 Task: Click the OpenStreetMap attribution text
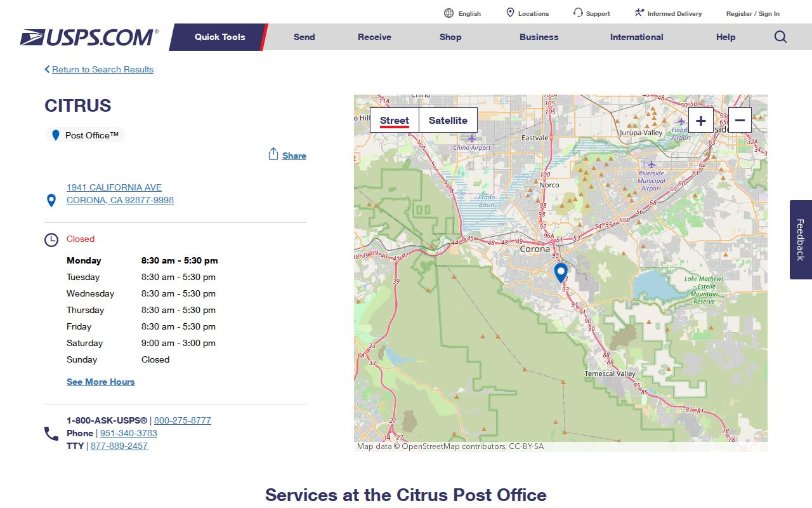(450, 446)
